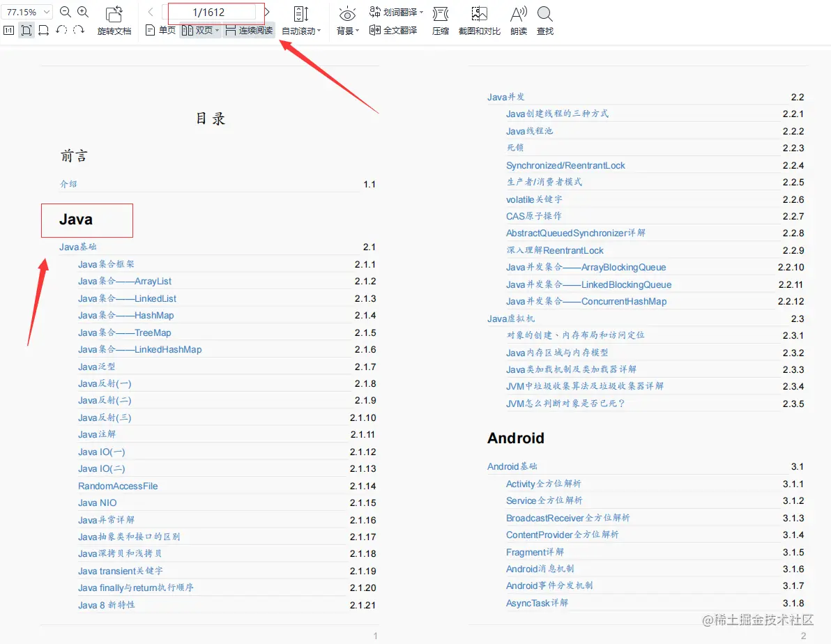Go to previous page arrow
This screenshot has height=644, width=831.
tap(151, 12)
